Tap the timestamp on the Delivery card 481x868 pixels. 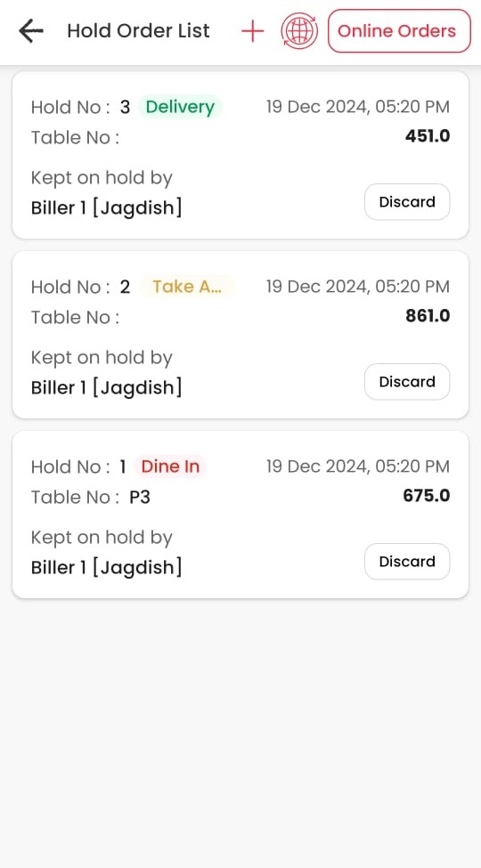tap(358, 107)
